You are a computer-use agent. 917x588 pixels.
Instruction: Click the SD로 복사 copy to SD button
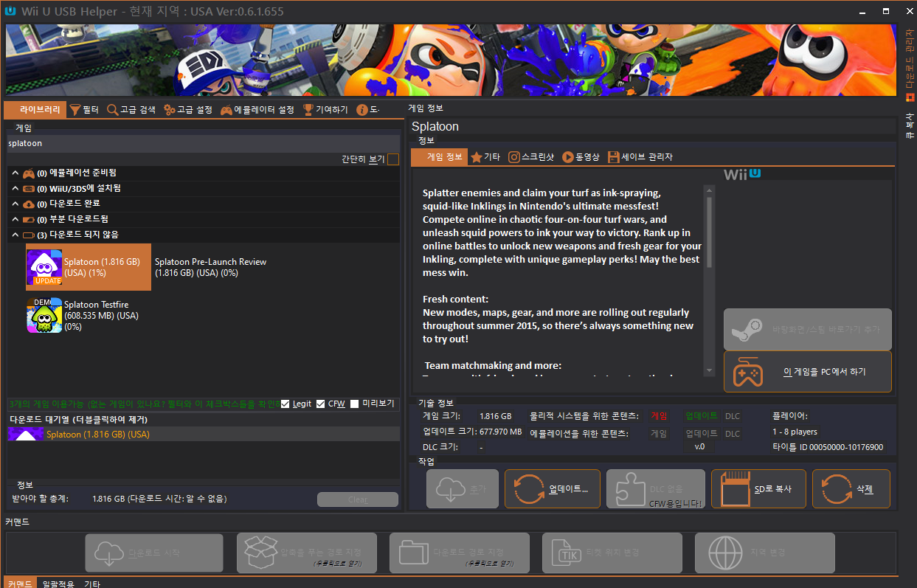pos(758,489)
